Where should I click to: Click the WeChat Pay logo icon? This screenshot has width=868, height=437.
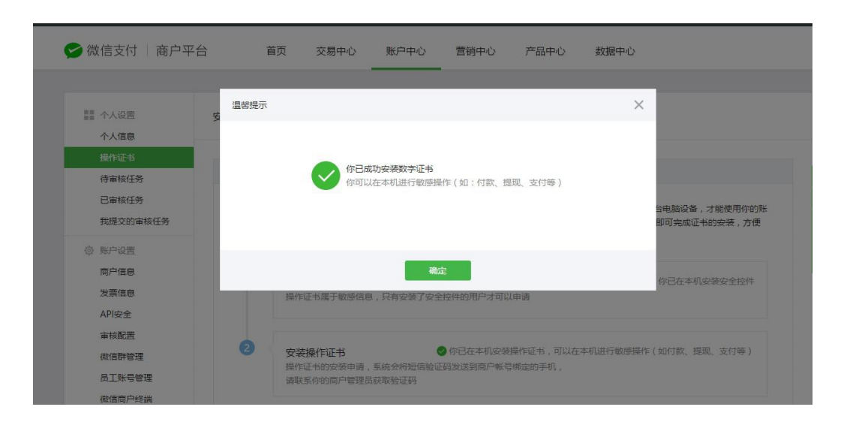(73, 51)
